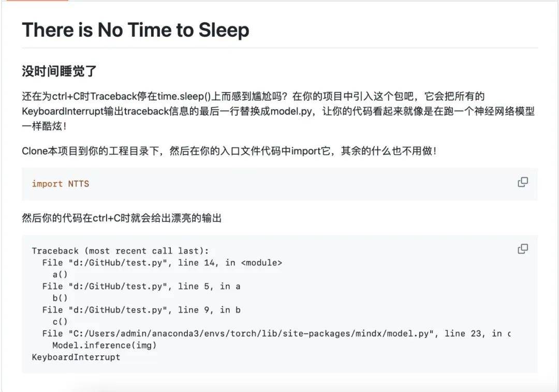The width and height of the screenshot is (559, 392).
Task: Copy the "import NTTS" code snippet
Action: (x=523, y=182)
